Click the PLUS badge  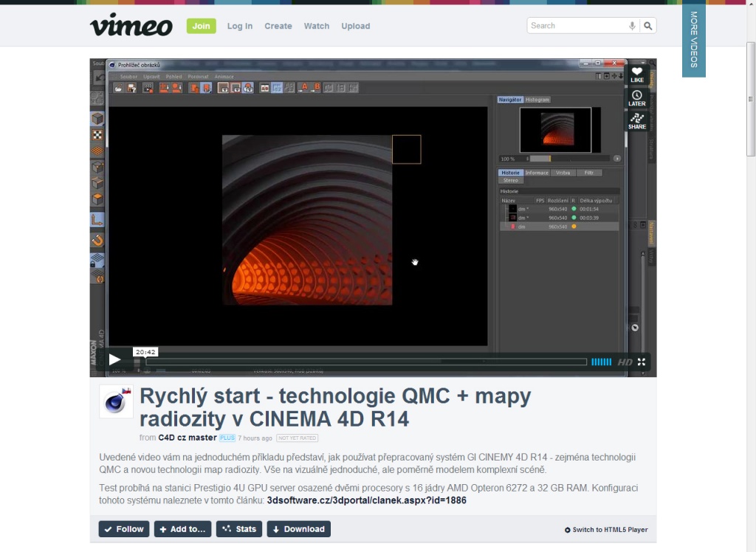click(227, 438)
